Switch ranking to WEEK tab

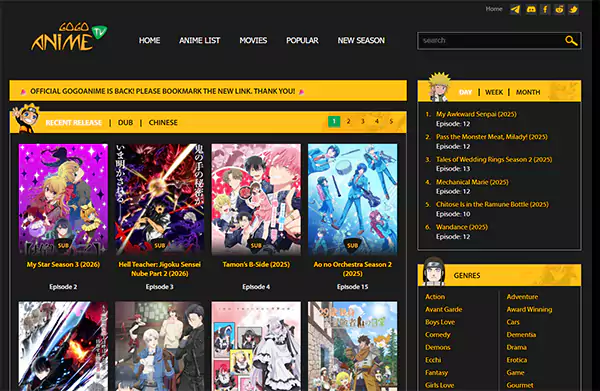[494, 92]
